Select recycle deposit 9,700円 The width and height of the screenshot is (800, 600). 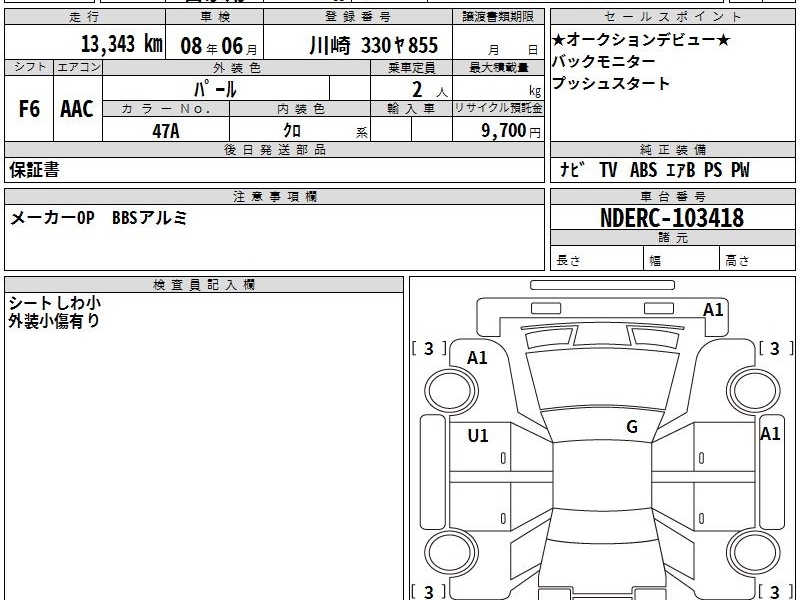[x=511, y=131]
